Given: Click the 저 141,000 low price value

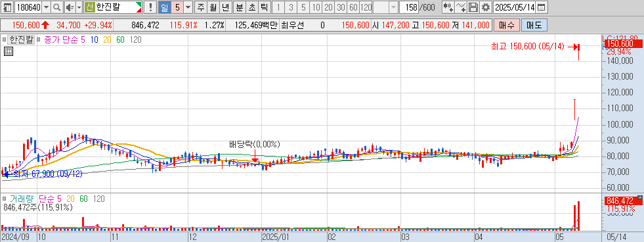Looking at the screenshot, I should tap(470, 25).
